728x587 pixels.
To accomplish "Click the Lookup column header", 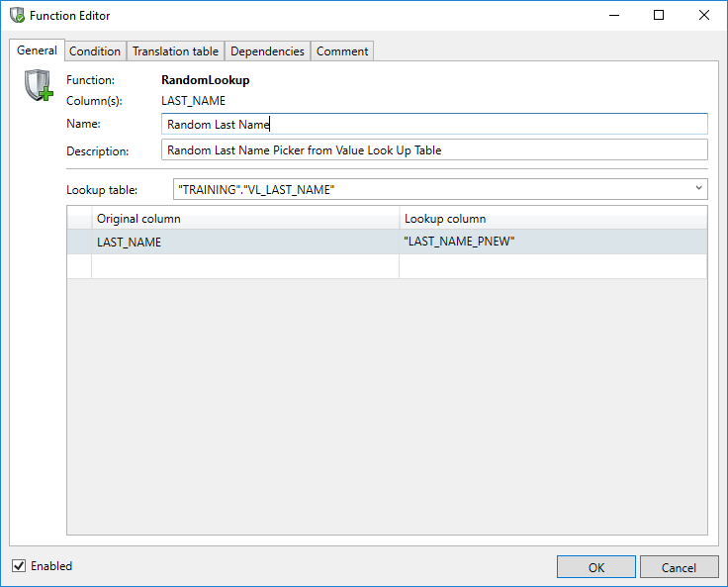I will [552, 218].
